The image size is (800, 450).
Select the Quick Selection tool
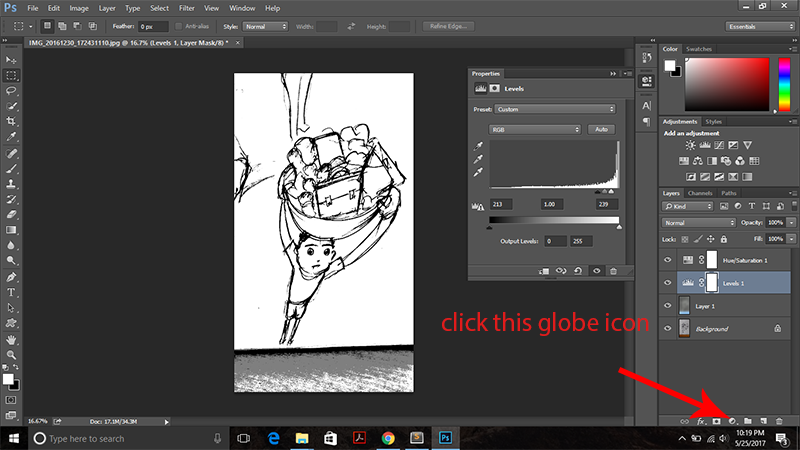[x=11, y=106]
